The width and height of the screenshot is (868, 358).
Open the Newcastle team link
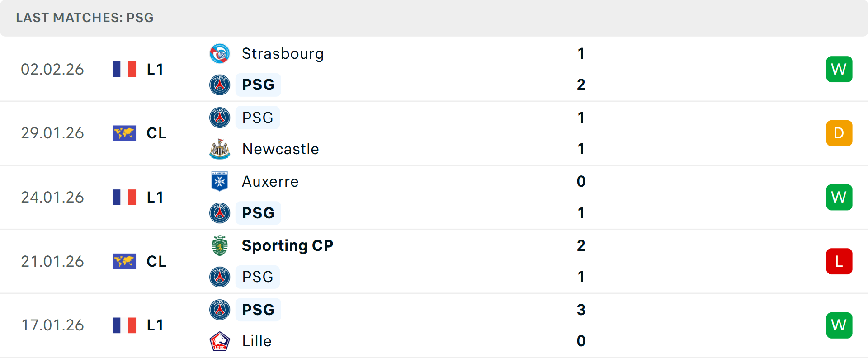[280, 149]
